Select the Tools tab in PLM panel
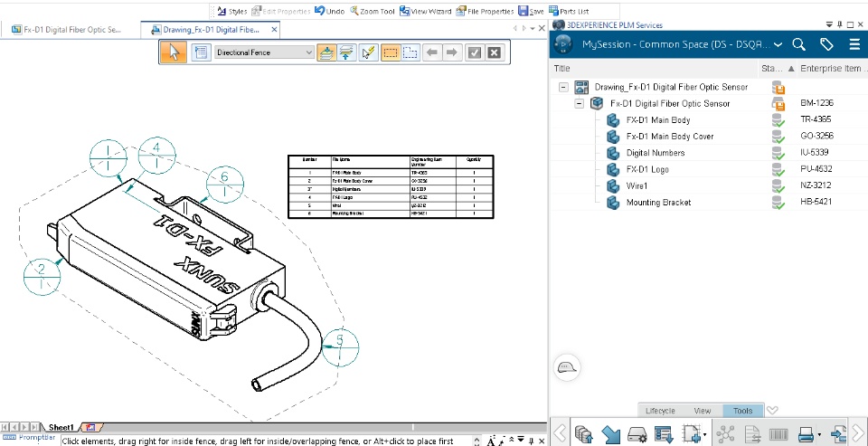The width and height of the screenshot is (868, 446). (x=742, y=411)
